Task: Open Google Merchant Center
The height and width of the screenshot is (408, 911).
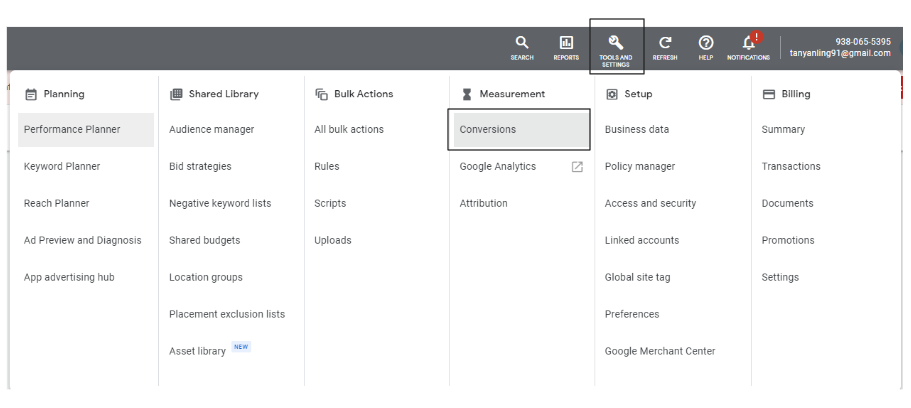Action: [660, 352]
